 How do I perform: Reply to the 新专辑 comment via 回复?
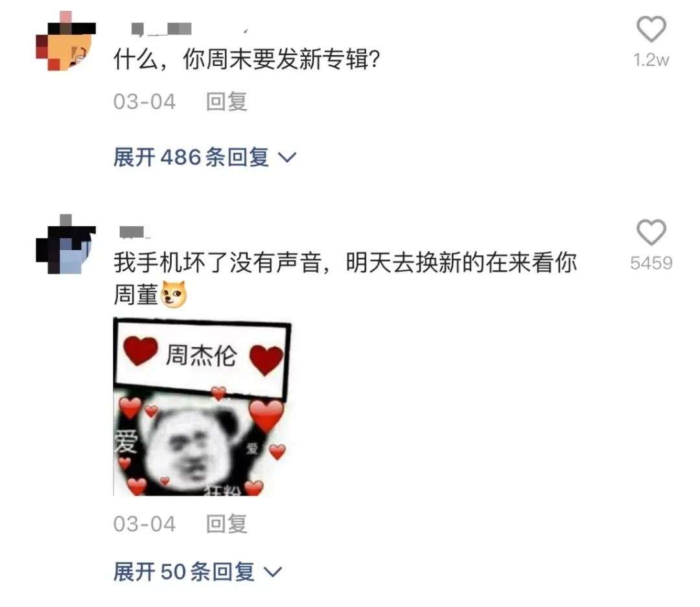pyautogui.click(x=226, y=101)
